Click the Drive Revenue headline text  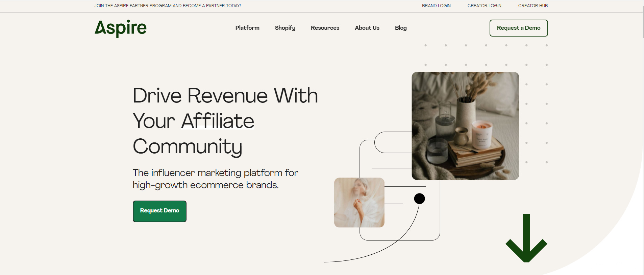tap(225, 121)
